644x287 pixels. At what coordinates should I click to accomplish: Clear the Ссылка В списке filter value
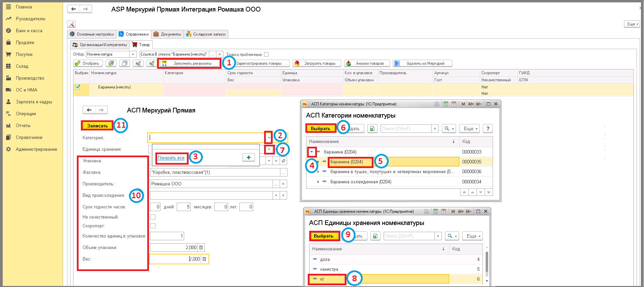click(219, 54)
